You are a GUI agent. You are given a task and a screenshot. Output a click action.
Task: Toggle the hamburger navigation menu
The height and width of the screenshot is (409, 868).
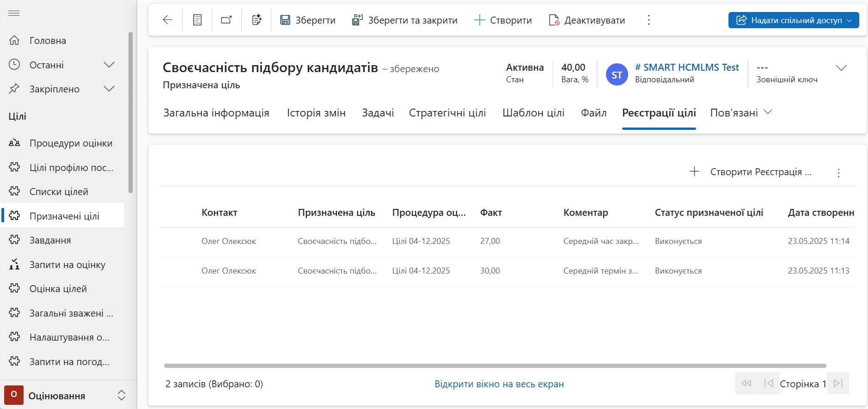14,13
